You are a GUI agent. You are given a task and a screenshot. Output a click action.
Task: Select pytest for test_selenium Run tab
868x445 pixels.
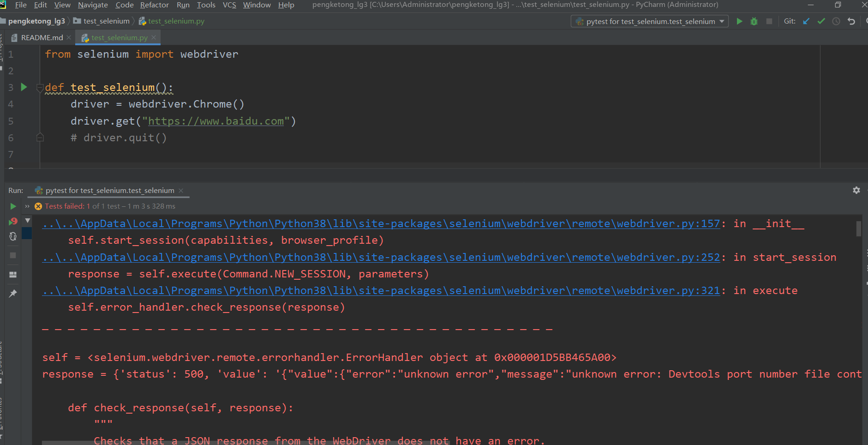click(x=109, y=190)
